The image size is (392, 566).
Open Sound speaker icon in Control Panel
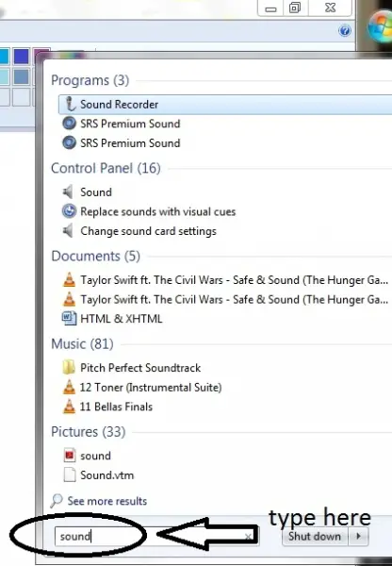tap(68, 191)
